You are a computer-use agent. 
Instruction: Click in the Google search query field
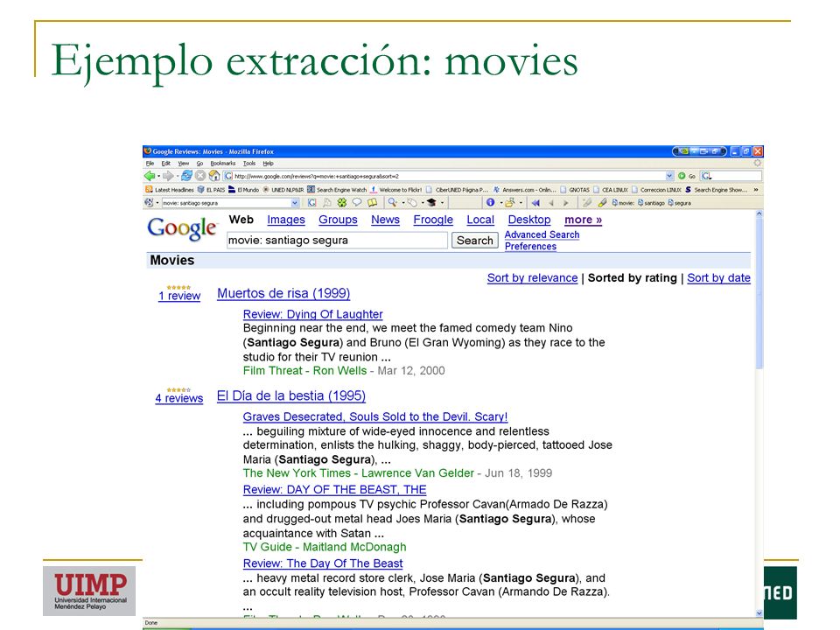pyautogui.click(x=337, y=241)
